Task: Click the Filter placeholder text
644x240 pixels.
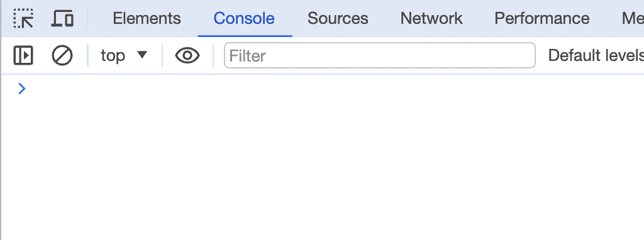Action: click(247, 56)
